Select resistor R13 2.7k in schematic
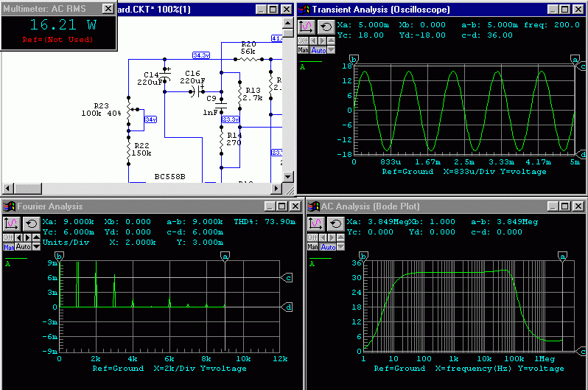 tap(240, 95)
